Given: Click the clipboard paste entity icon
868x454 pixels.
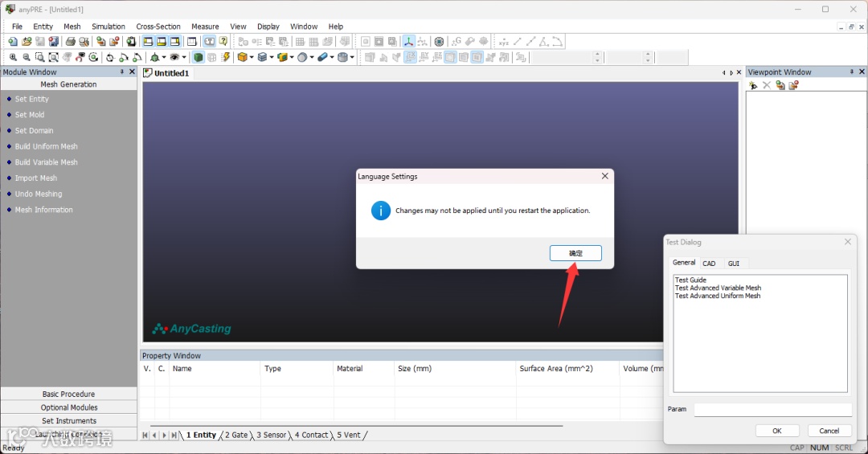Looking at the screenshot, I should click(131, 42).
